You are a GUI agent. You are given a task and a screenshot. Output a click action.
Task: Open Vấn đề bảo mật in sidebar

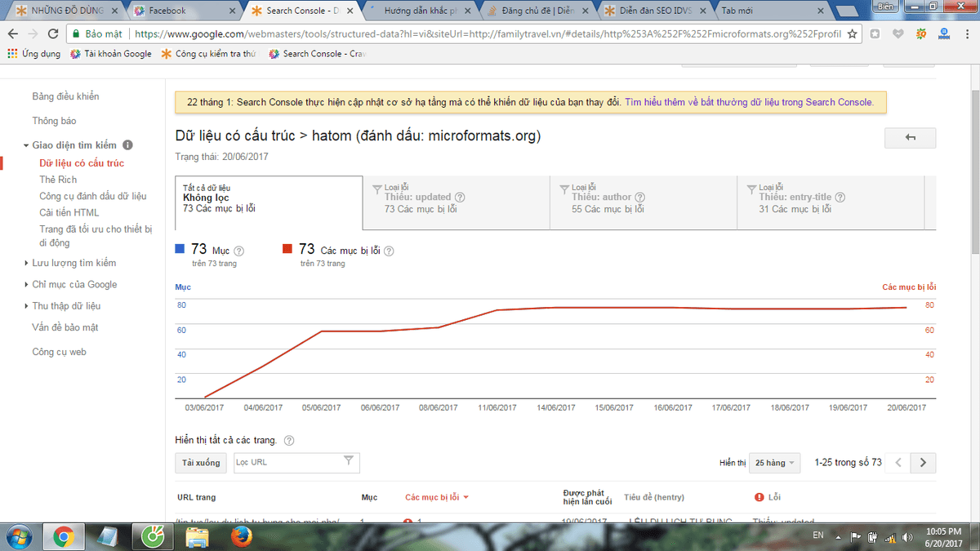click(64, 327)
